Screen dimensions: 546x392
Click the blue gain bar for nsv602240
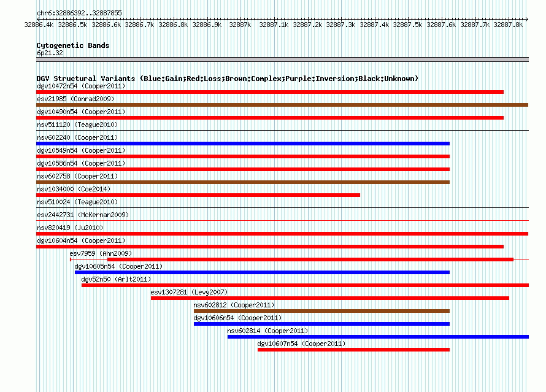pyautogui.click(x=243, y=144)
